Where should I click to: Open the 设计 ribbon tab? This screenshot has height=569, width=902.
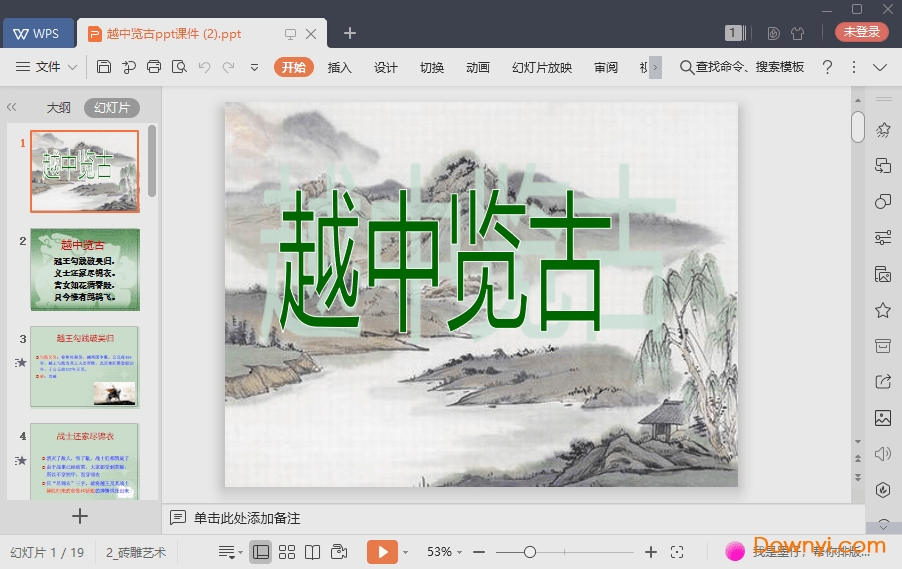point(385,67)
